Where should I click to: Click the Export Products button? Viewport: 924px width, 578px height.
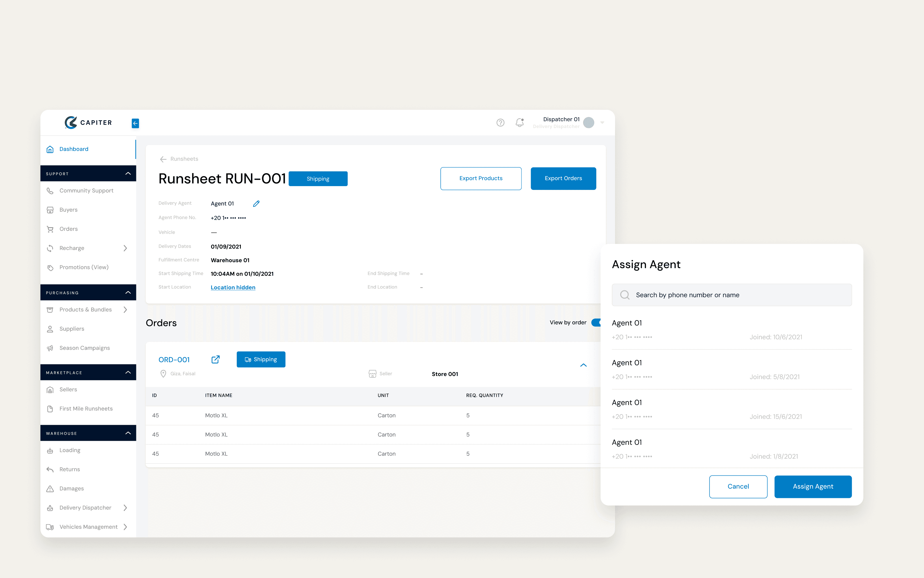point(481,179)
